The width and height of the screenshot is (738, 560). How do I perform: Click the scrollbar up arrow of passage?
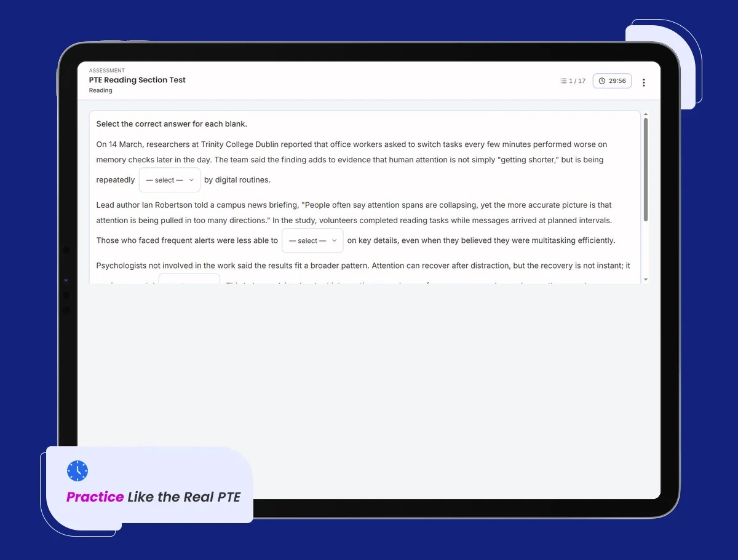[x=645, y=114]
